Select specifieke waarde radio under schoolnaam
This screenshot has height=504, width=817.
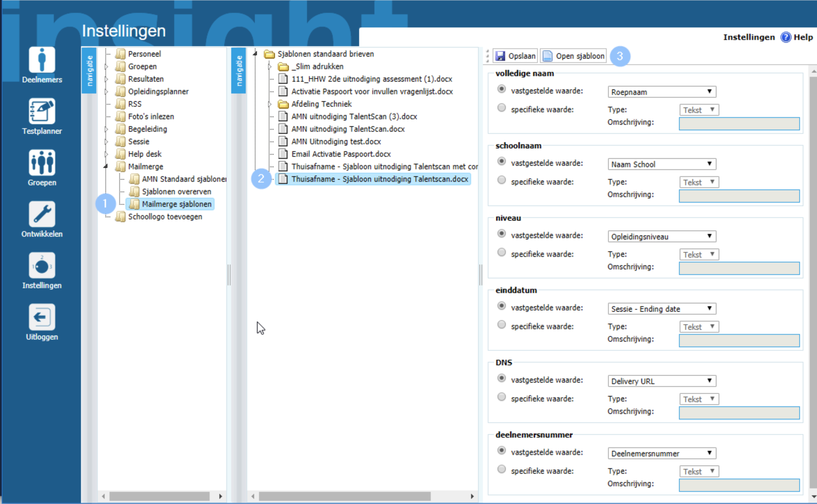pos(501,180)
